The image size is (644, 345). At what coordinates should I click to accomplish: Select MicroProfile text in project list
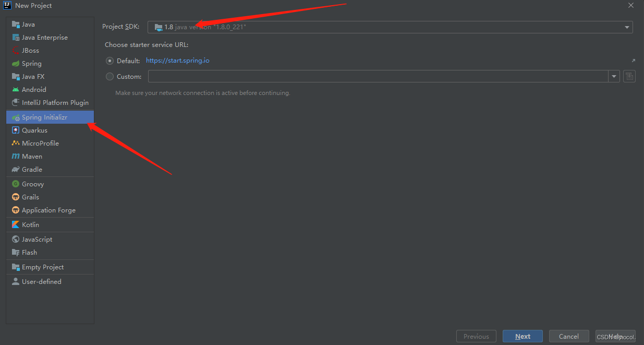point(40,144)
